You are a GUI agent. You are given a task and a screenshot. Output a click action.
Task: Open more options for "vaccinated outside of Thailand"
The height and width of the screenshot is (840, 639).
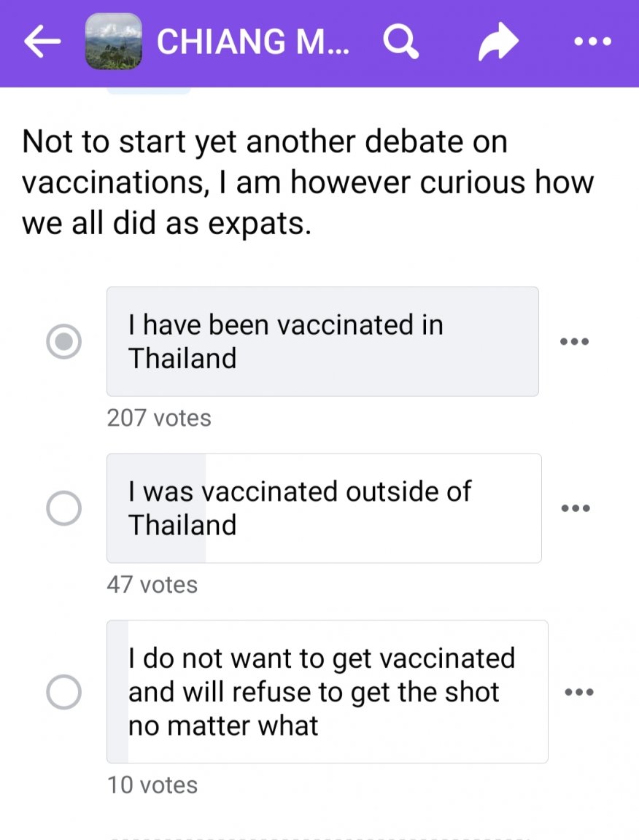576,507
